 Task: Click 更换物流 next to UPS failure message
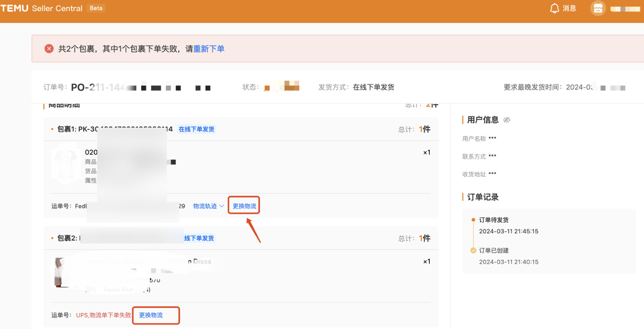click(x=151, y=315)
